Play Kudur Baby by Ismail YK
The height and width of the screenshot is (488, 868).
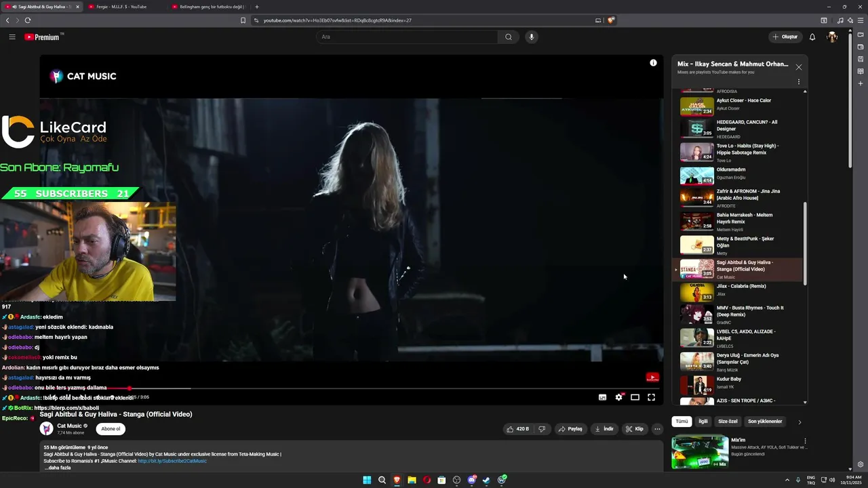[739, 385]
